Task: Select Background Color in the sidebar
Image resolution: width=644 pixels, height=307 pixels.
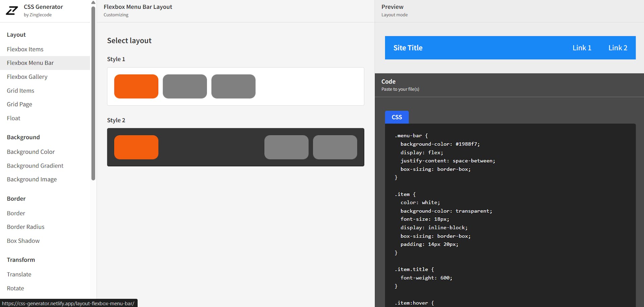Action: (31, 152)
